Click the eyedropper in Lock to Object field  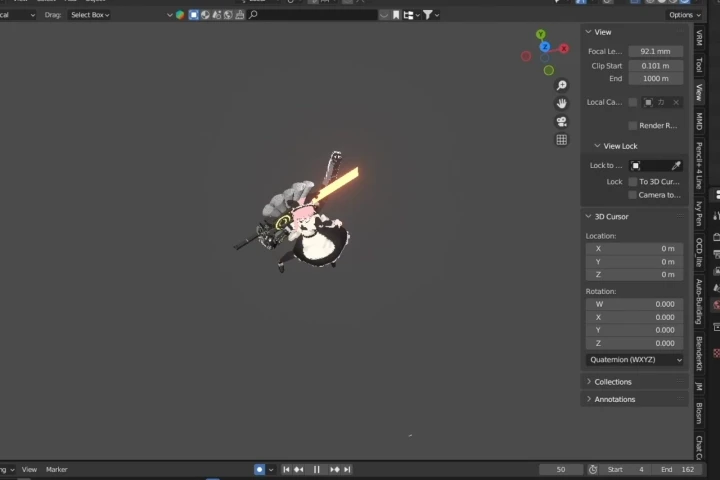[676, 165]
